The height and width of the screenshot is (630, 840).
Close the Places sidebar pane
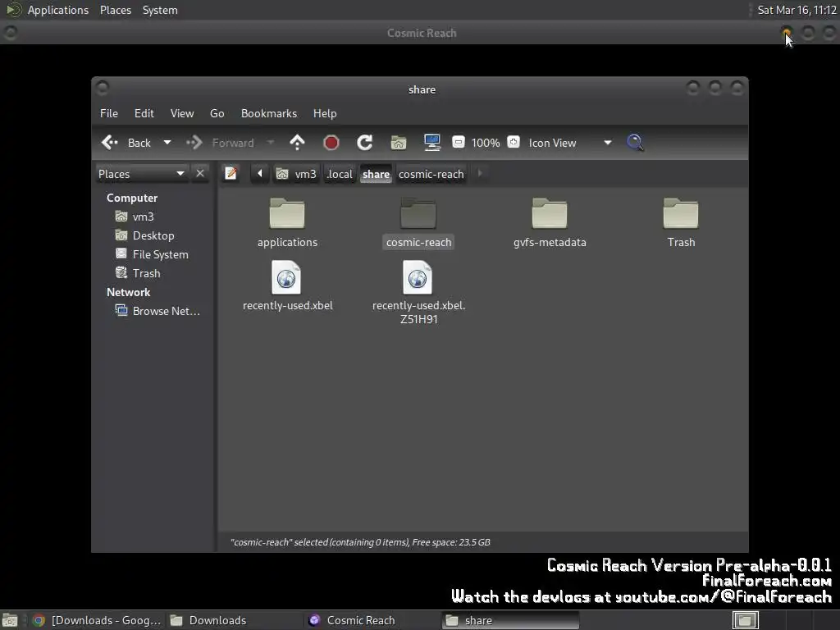pos(200,174)
